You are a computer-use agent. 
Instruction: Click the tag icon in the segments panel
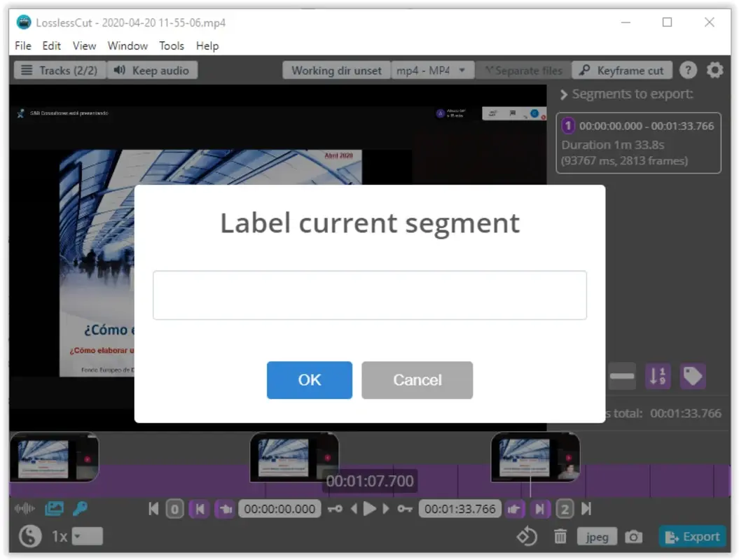[x=693, y=376]
